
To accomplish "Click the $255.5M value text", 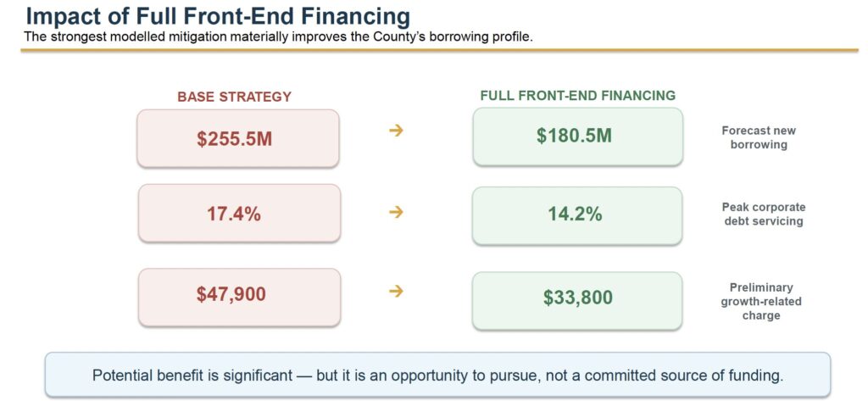I will (234, 138).
